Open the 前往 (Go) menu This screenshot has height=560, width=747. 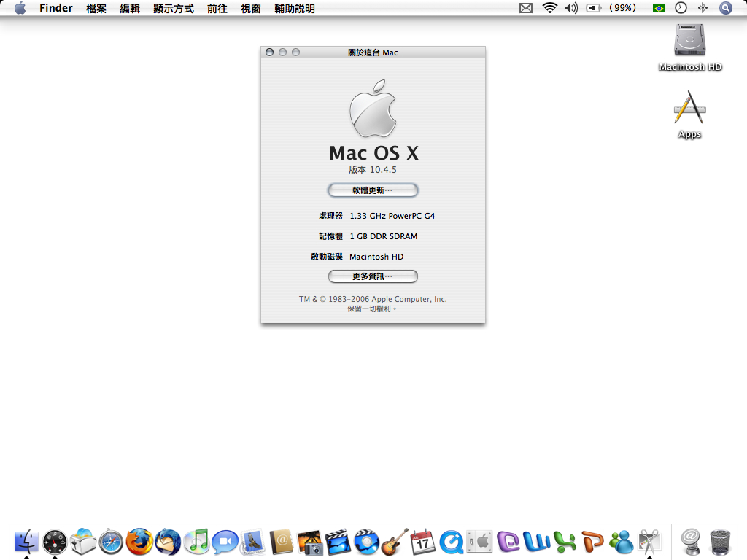(x=217, y=8)
